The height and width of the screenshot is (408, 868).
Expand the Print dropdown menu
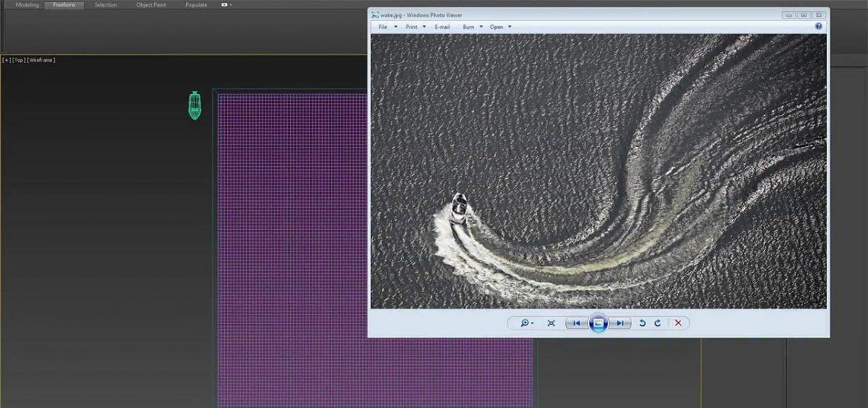[415, 27]
